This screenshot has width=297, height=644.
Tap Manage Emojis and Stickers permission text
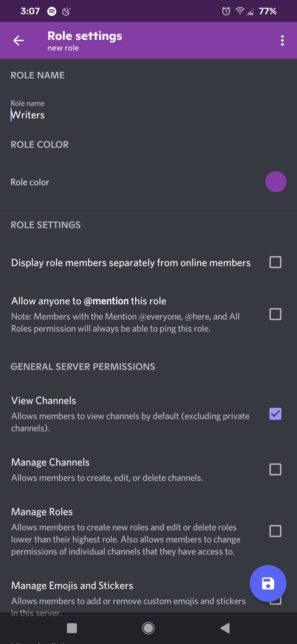72,585
